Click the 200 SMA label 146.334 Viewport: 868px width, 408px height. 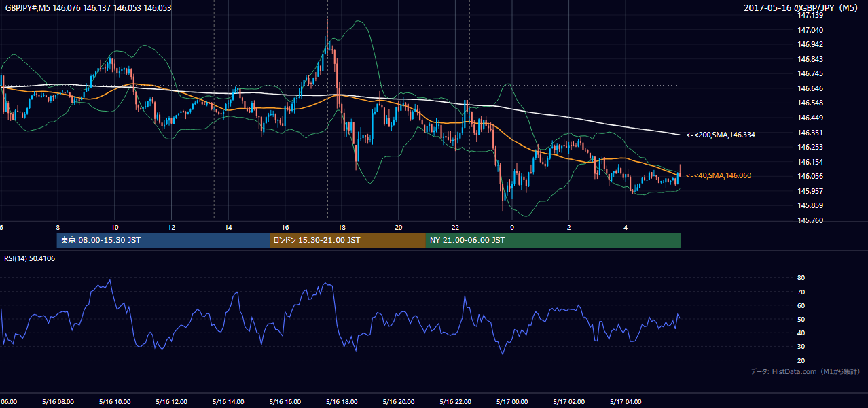point(721,135)
